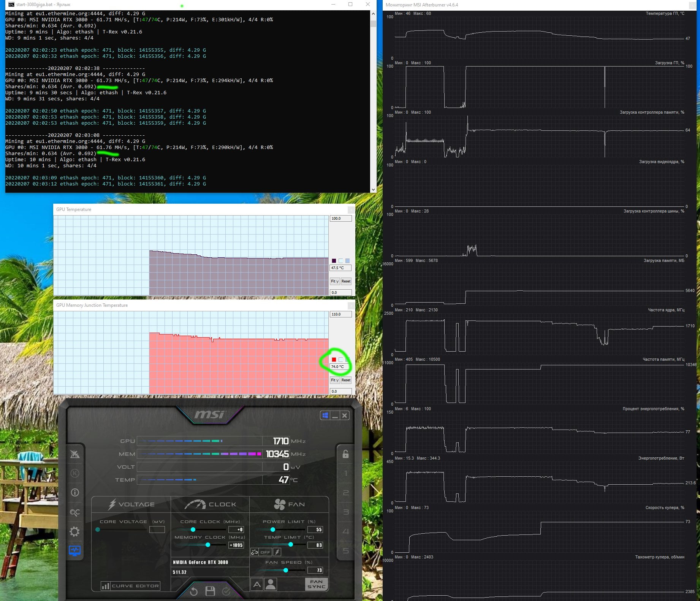Toggle automatic fan speed 'A' button
Viewport: 700px width, 601px height.
coord(257,584)
